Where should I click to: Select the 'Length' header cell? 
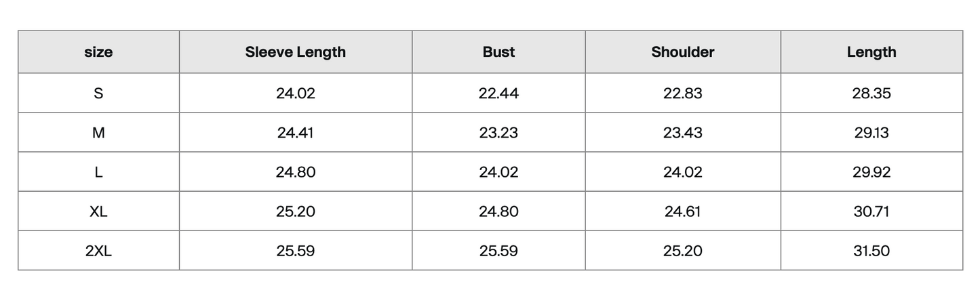(871, 52)
